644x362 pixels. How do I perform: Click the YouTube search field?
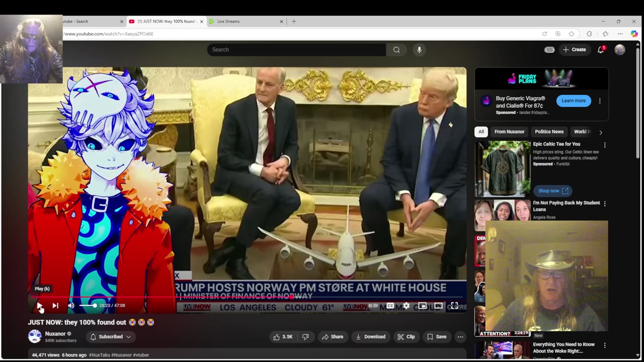click(x=296, y=50)
